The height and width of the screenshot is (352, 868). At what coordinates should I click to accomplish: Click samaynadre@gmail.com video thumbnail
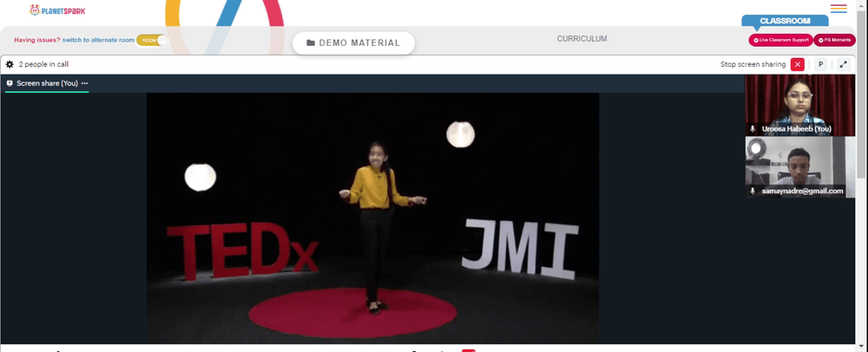tap(800, 166)
